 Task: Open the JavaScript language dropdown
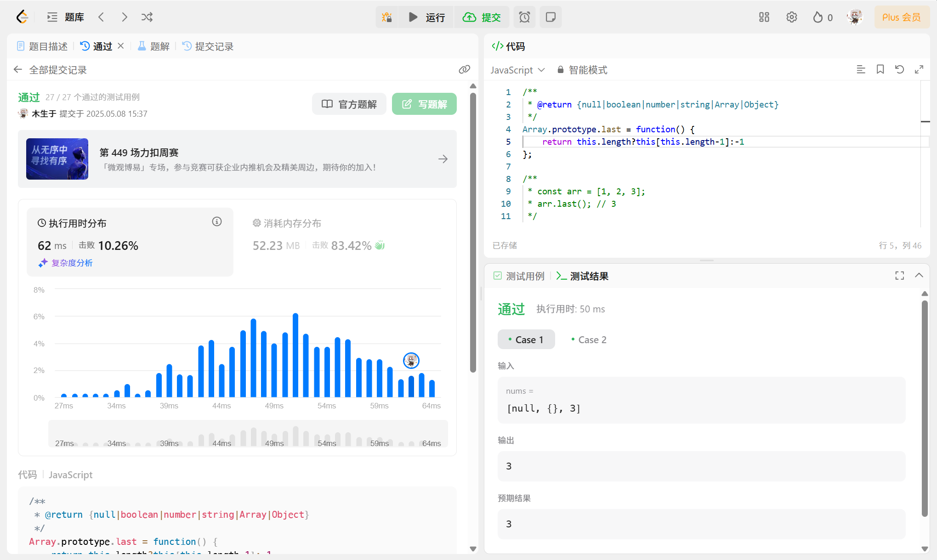(x=517, y=70)
